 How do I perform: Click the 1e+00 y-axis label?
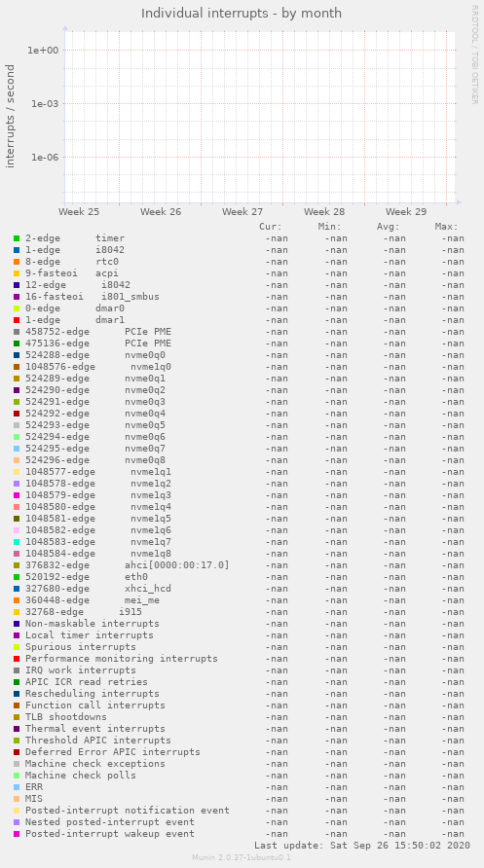(43, 51)
